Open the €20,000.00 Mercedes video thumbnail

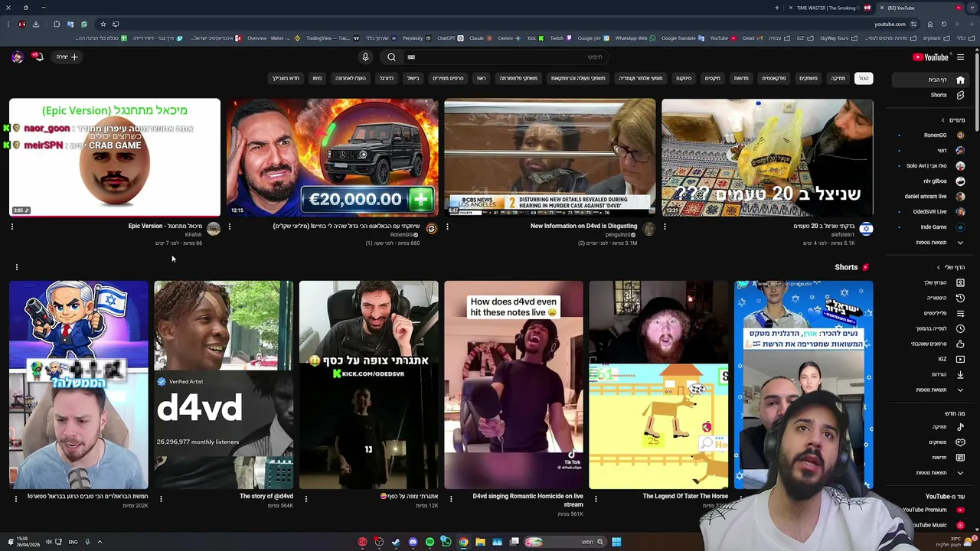pos(332,158)
